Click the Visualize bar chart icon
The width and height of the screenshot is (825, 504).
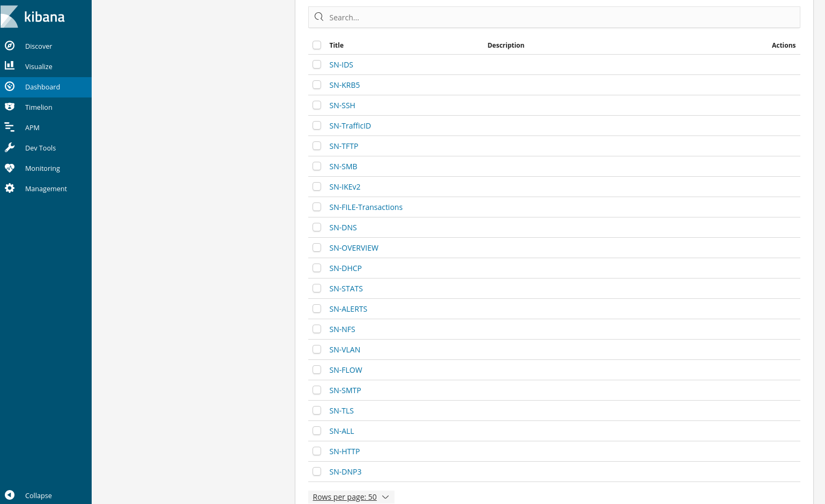click(10, 65)
